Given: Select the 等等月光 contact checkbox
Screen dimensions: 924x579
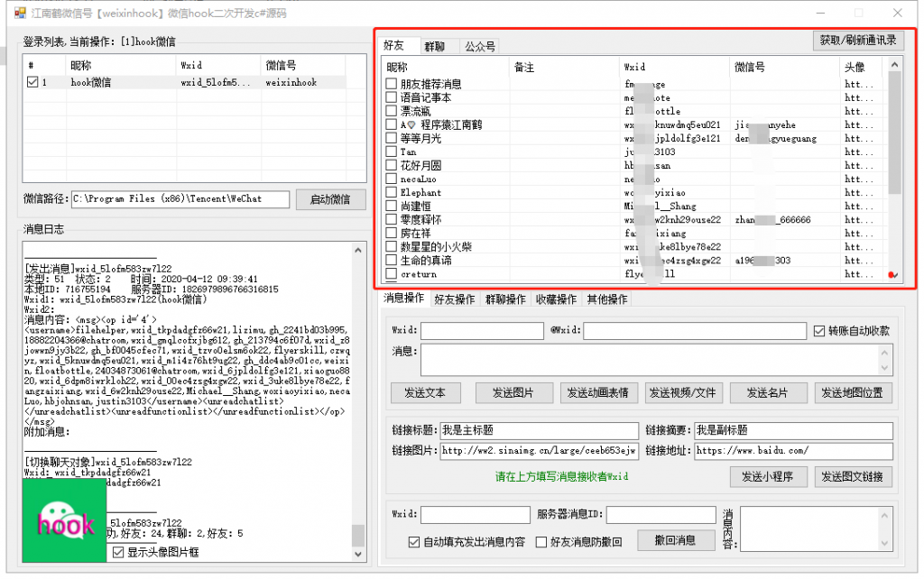Looking at the screenshot, I should coord(391,138).
